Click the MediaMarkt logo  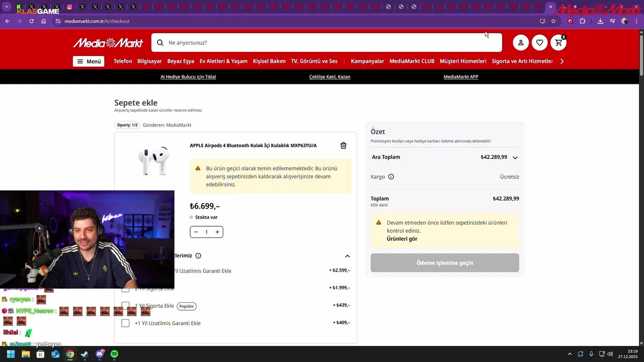click(x=108, y=43)
